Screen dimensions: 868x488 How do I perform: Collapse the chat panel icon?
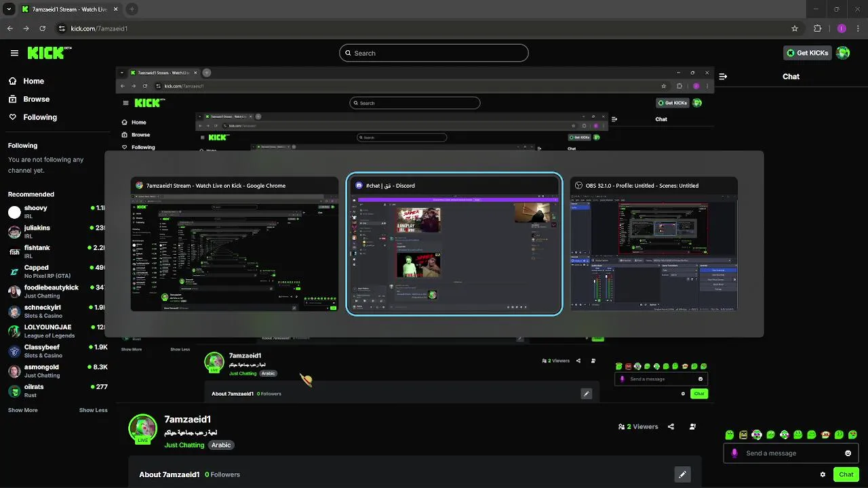723,77
